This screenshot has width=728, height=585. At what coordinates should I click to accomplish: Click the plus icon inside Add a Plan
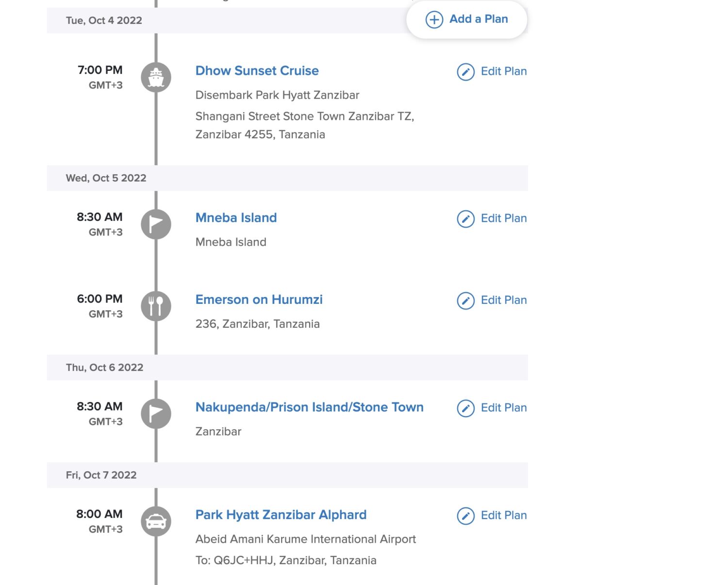point(433,20)
